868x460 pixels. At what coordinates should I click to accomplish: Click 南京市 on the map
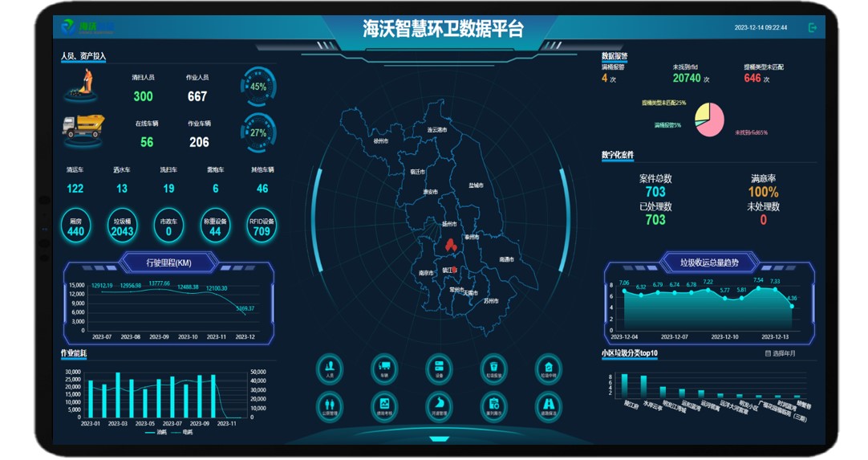click(x=426, y=273)
